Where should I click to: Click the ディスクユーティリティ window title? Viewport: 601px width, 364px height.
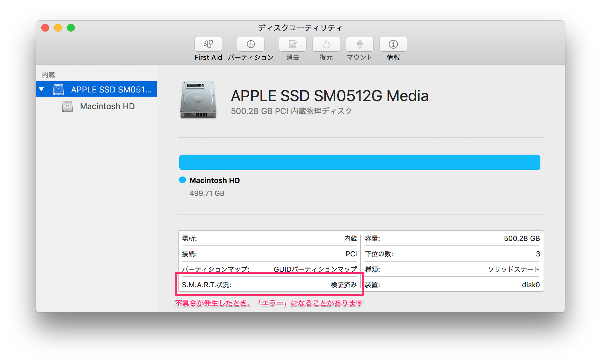pyautogui.click(x=300, y=28)
